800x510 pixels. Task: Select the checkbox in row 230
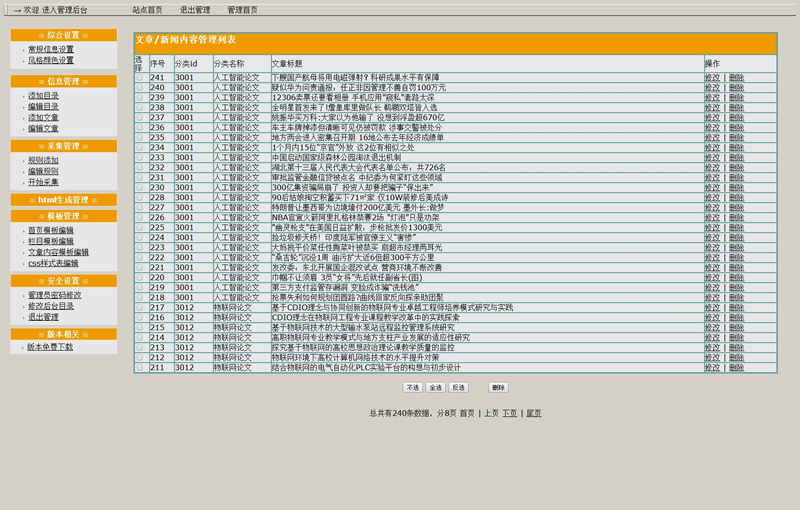click(x=140, y=187)
